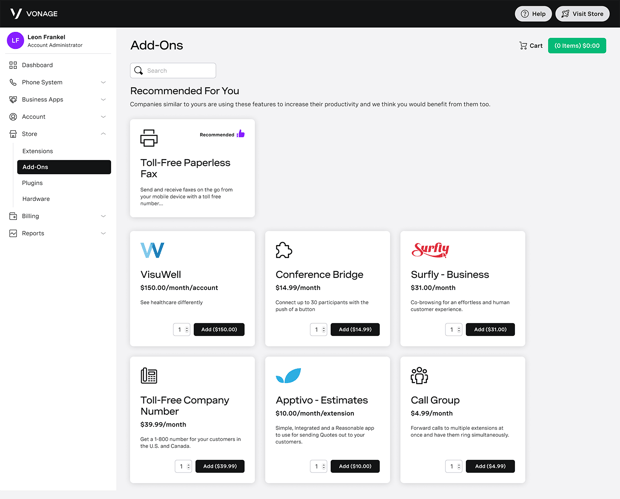Click the Apptivo leaf icon
The width and height of the screenshot is (620, 499).
click(288, 376)
